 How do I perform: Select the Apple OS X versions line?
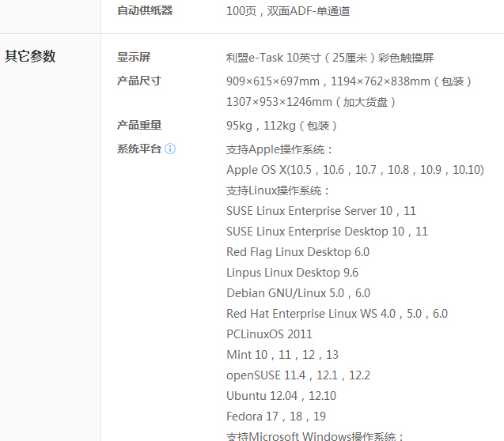pos(355,170)
